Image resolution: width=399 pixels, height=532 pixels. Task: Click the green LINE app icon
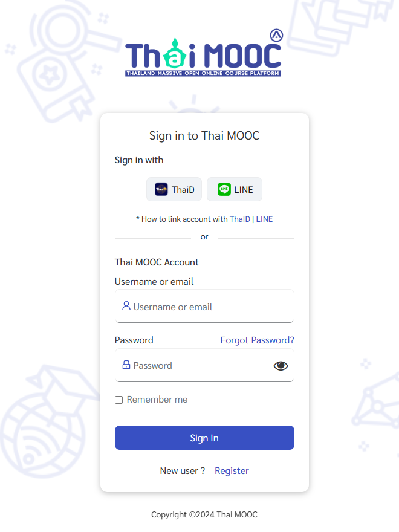(224, 189)
